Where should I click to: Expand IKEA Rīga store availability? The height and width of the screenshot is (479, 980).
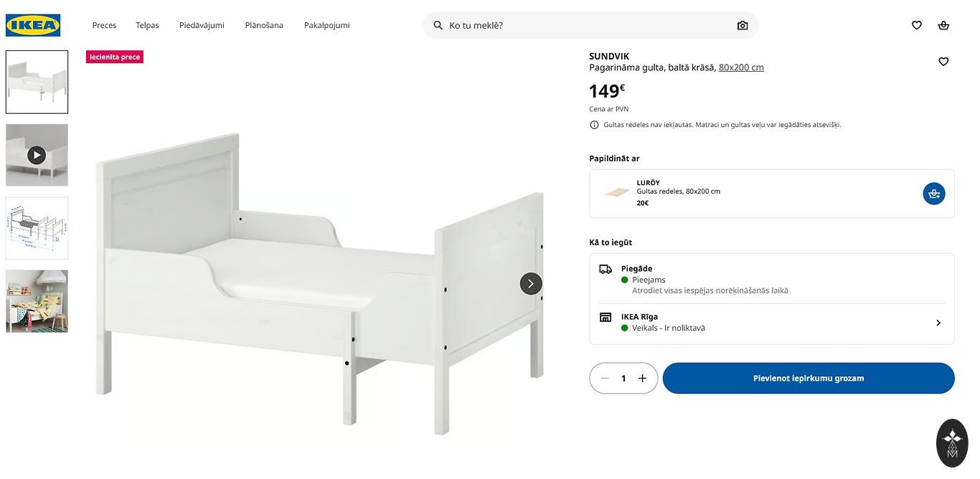(x=938, y=323)
